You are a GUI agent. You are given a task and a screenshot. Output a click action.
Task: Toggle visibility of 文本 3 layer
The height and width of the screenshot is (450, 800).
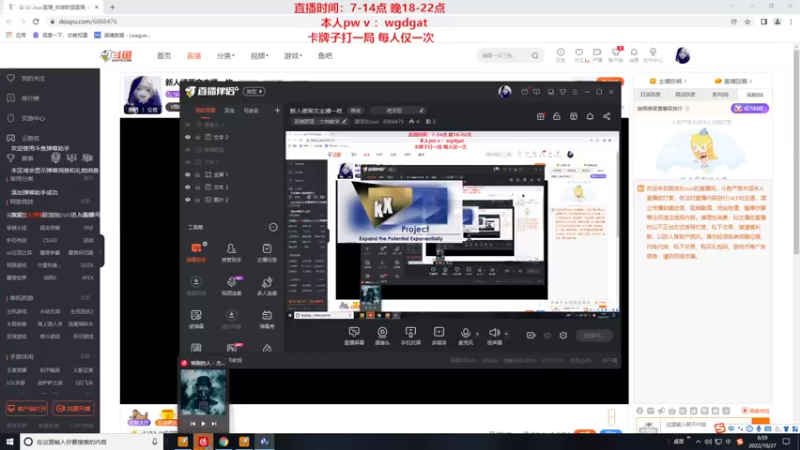point(187,187)
